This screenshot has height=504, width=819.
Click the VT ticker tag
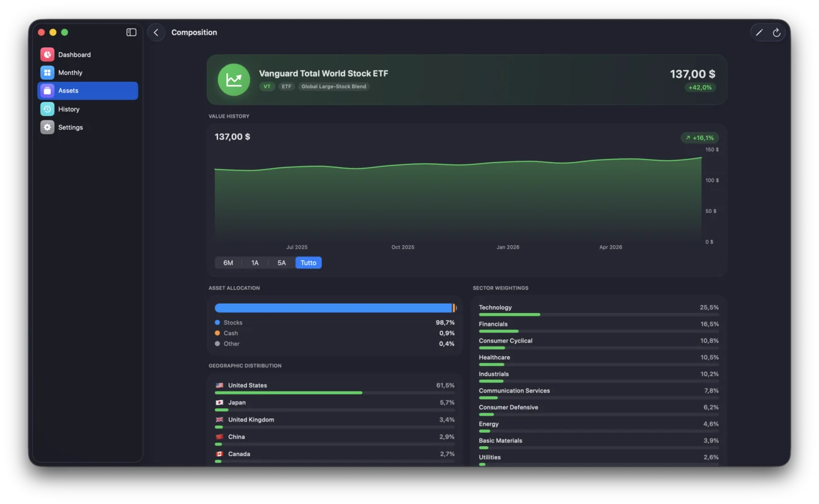point(267,87)
